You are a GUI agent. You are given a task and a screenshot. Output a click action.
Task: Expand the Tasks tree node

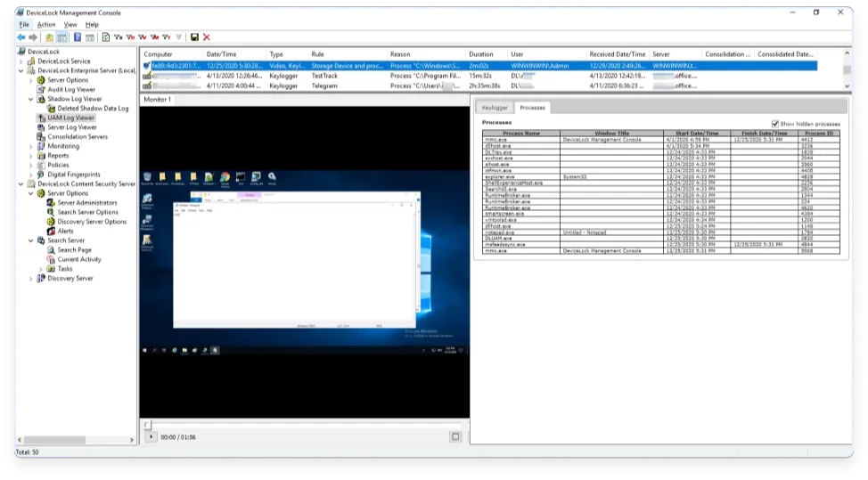pyautogui.click(x=41, y=269)
